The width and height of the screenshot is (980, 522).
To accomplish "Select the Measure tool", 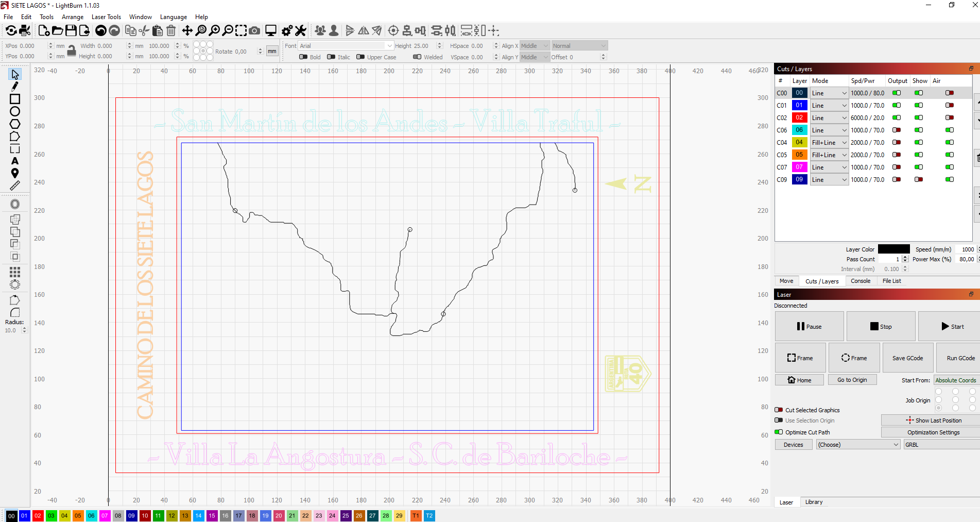I will 14,186.
